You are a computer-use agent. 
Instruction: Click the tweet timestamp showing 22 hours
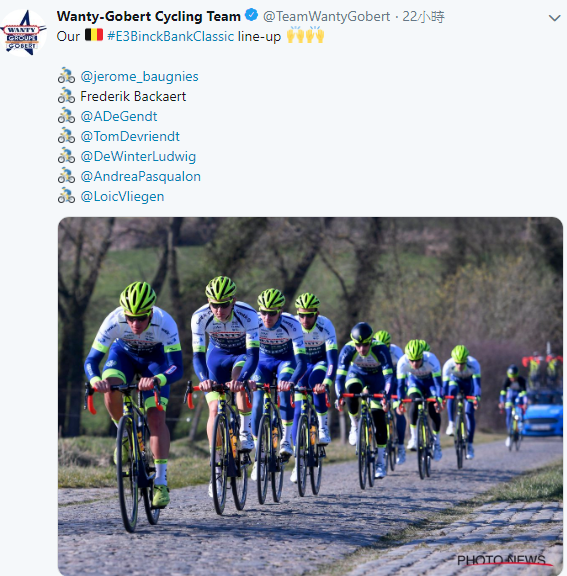[x=423, y=17]
